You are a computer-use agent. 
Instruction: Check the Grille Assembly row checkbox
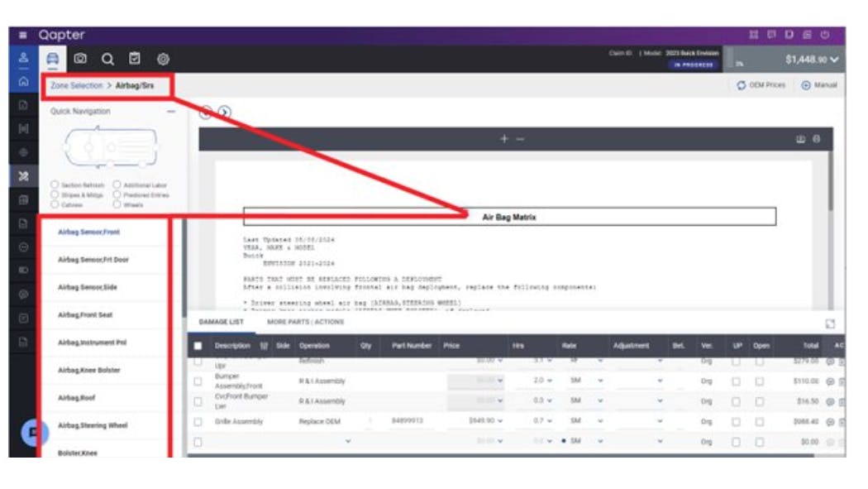click(196, 420)
